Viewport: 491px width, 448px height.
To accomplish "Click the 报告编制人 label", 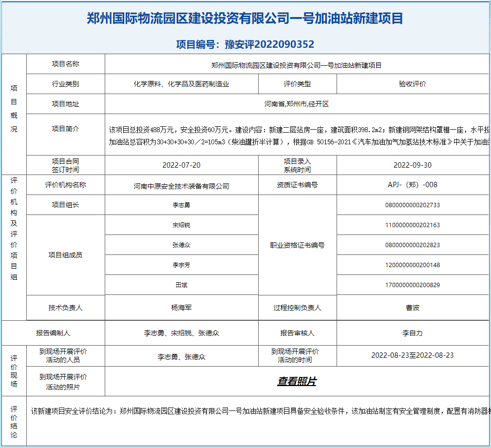I will (53, 333).
